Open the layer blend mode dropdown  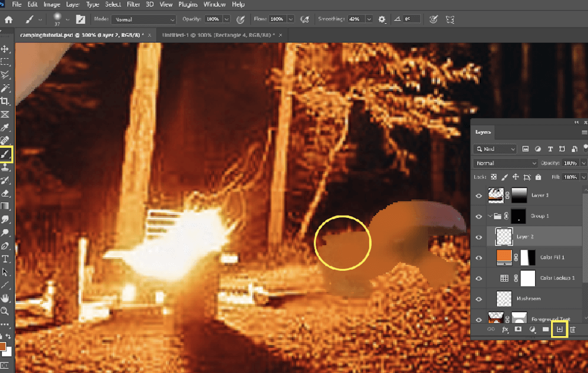(x=506, y=163)
